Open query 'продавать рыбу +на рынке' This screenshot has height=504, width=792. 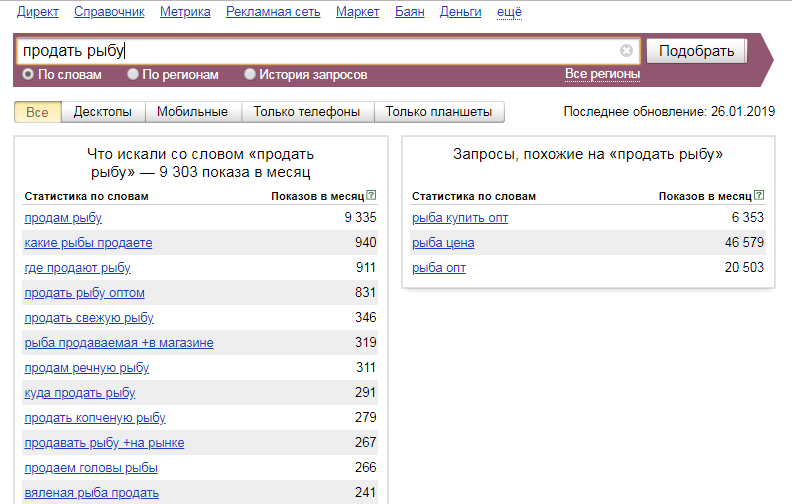coord(104,443)
